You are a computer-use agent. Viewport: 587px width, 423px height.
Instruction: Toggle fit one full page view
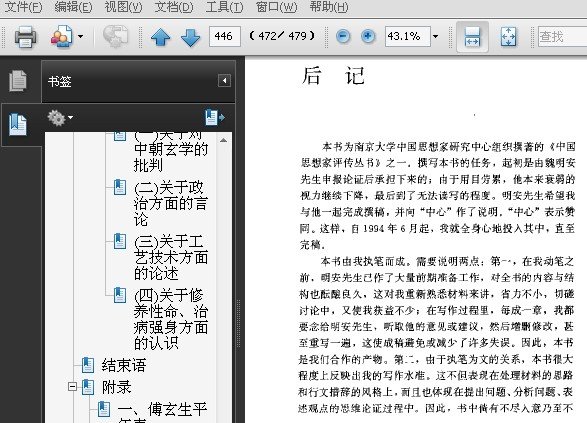coord(508,37)
